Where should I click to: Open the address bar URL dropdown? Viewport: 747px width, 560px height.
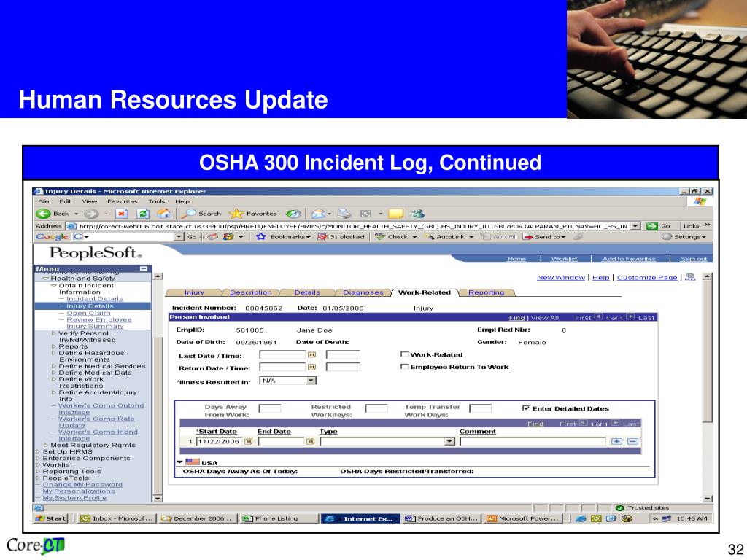(x=635, y=226)
